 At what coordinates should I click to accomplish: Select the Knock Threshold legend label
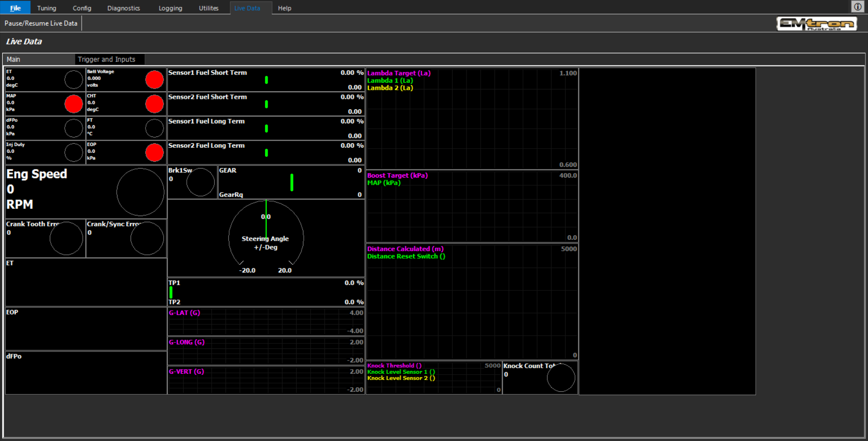pos(394,366)
